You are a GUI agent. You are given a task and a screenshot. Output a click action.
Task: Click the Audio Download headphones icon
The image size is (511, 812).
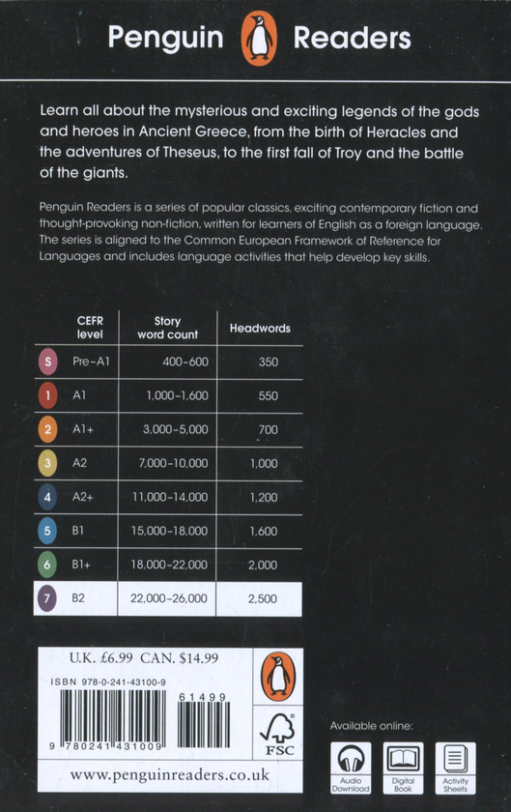click(x=351, y=768)
